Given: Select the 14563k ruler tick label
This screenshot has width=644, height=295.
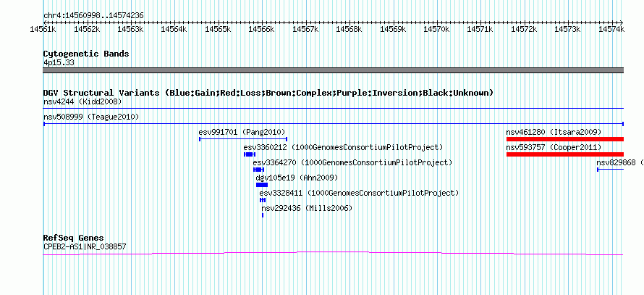Looking at the screenshot, I should [x=130, y=29].
